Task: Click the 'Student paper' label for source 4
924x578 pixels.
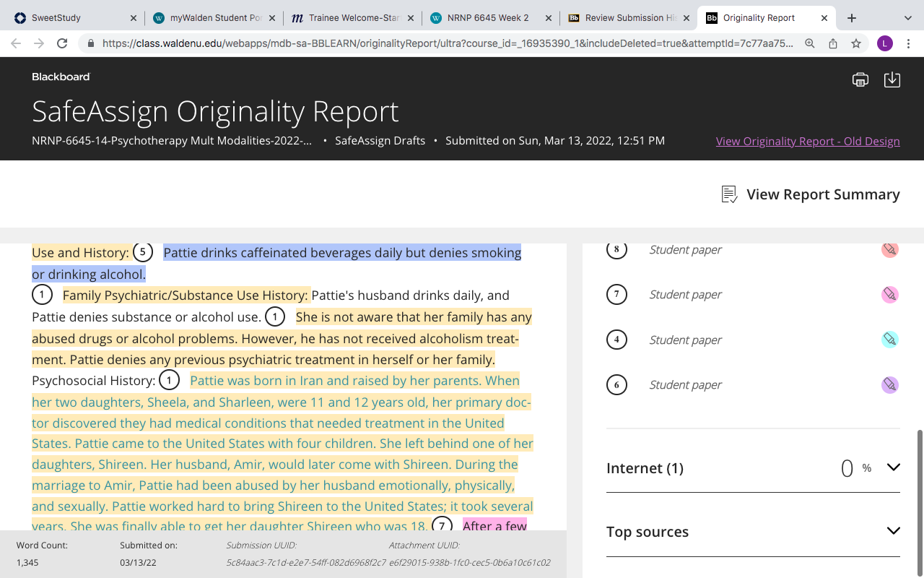Action: click(685, 340)
